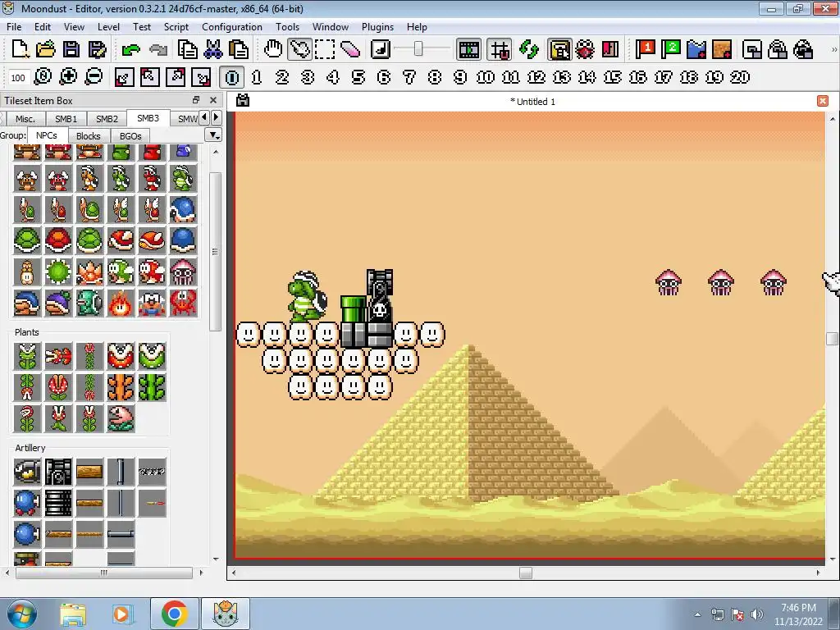Zoom out with the minus magnifier
Viewport: 840px width, 630px height.
pos(94,77)
